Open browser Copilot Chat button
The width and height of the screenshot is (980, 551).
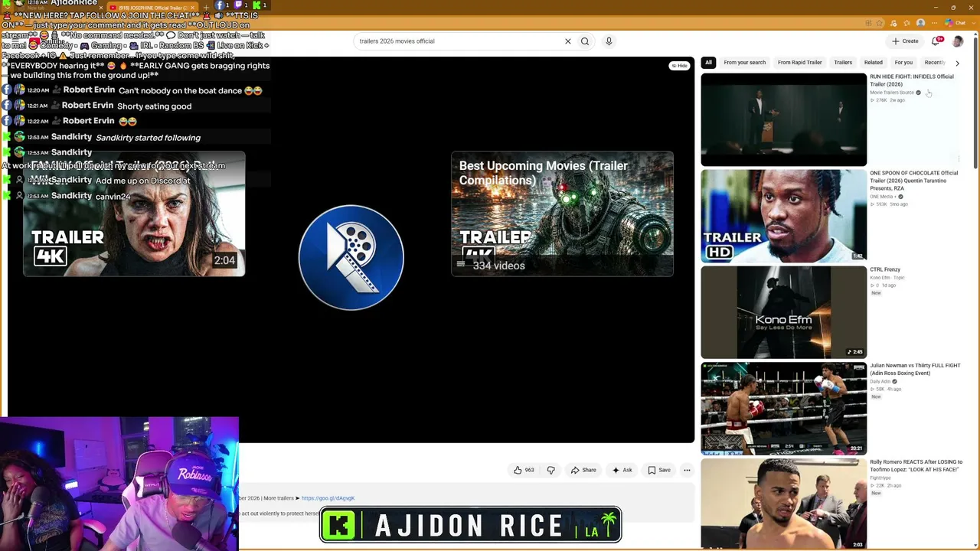(955, 23)
